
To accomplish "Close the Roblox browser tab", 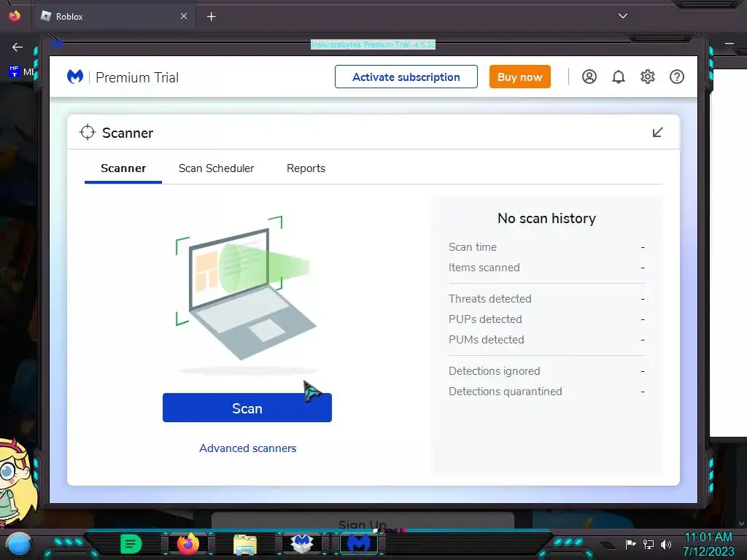I will 184,16.
